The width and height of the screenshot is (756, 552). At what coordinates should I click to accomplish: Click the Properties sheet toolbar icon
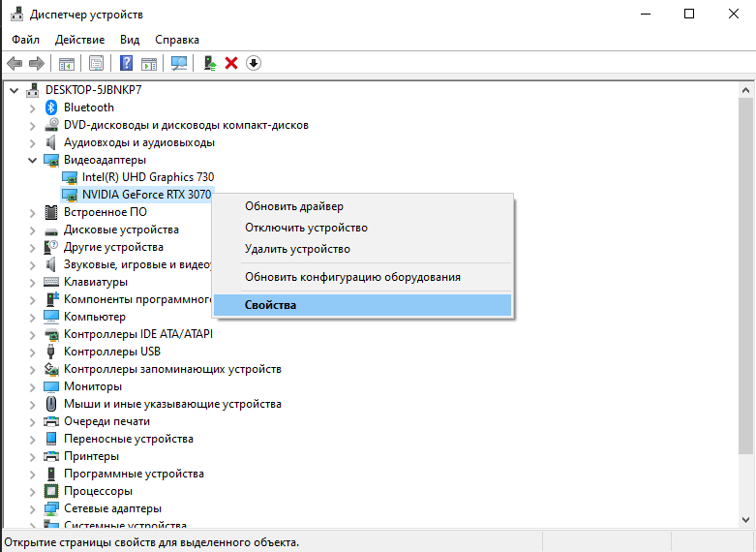point(96,63)
